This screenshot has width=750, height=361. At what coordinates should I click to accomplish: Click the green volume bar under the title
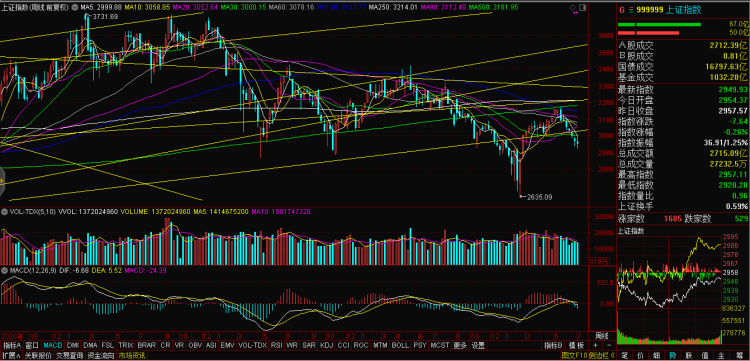coord(659,24)
